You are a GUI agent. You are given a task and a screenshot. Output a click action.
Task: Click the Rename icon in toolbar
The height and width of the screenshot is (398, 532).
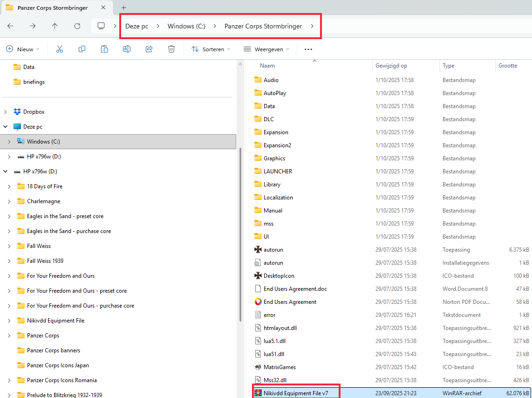click(x=127, y=49)
